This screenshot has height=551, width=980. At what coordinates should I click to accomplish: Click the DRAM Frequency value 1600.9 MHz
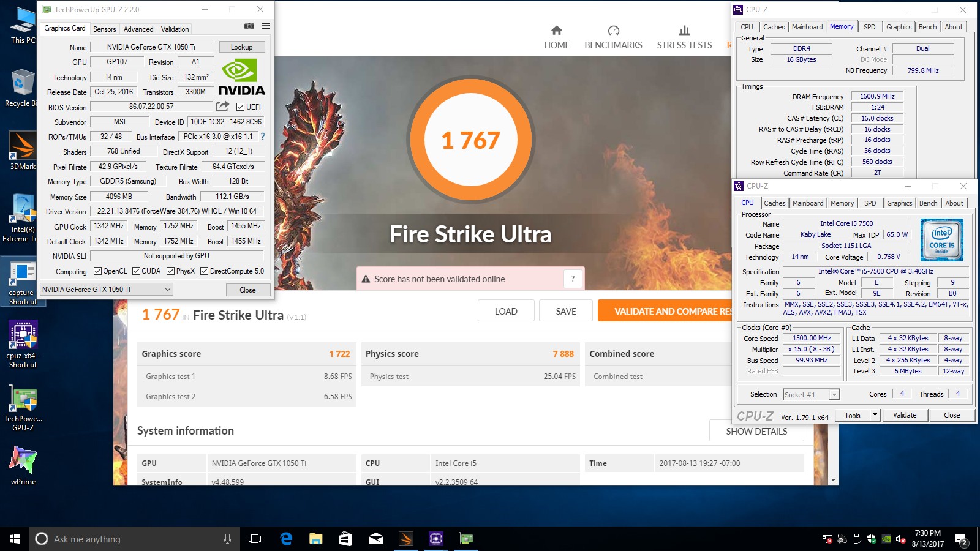coord(877,97)
